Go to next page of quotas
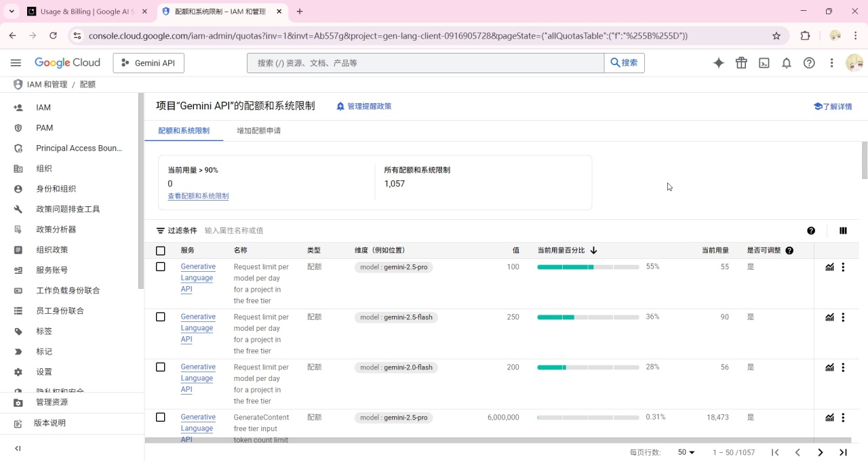This screenshot has width=868, height=461. pos(821,452)
